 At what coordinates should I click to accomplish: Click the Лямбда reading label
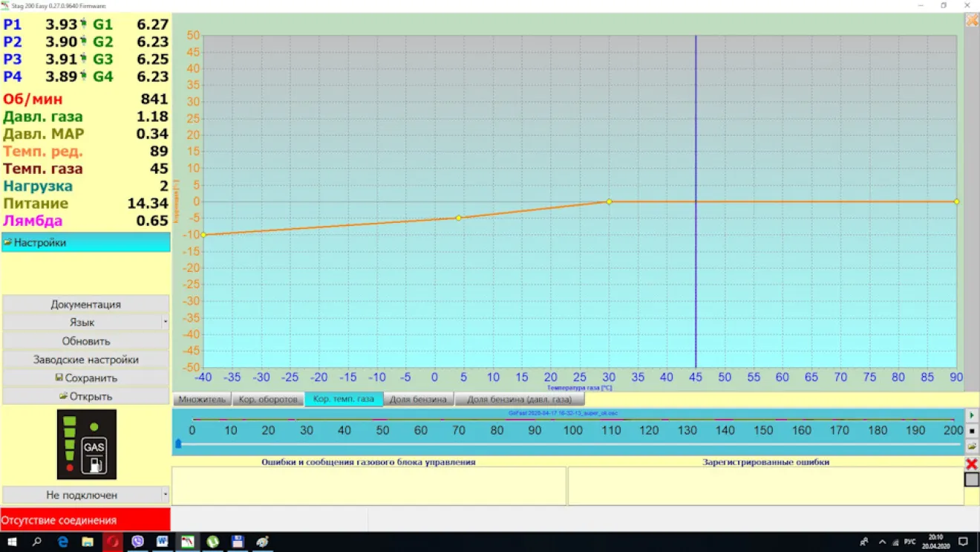coord(33,221)
